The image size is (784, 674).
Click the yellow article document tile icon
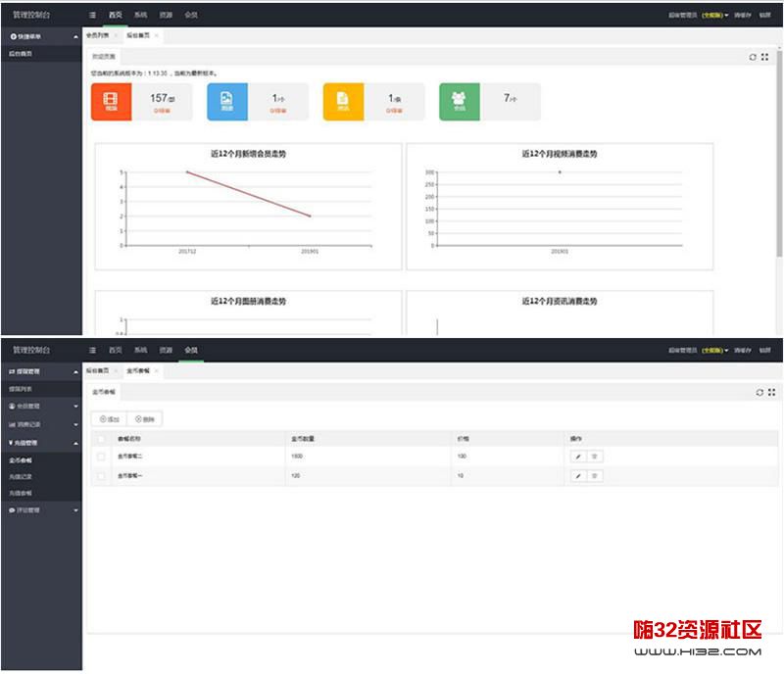point(342,101)
